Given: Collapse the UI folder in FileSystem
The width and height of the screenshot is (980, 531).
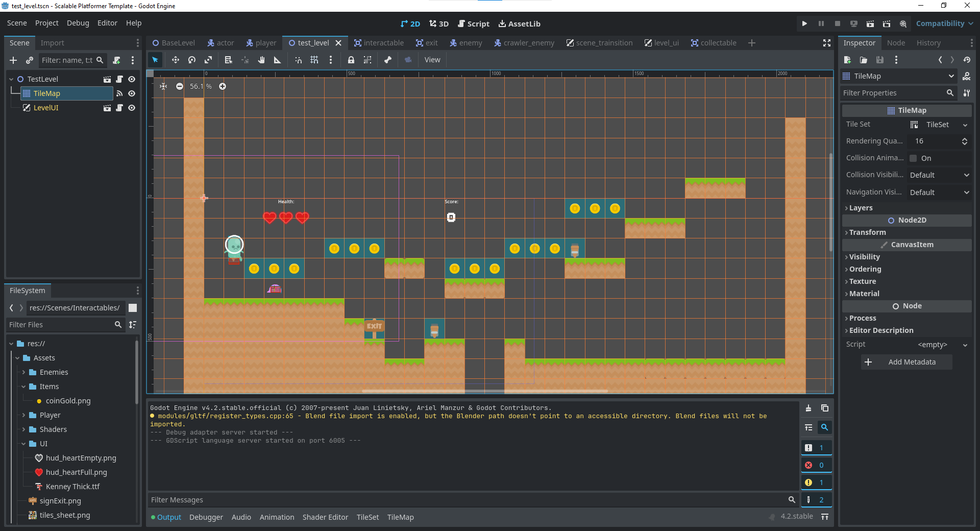Looking at the screenshot, I should pos(23,444).
